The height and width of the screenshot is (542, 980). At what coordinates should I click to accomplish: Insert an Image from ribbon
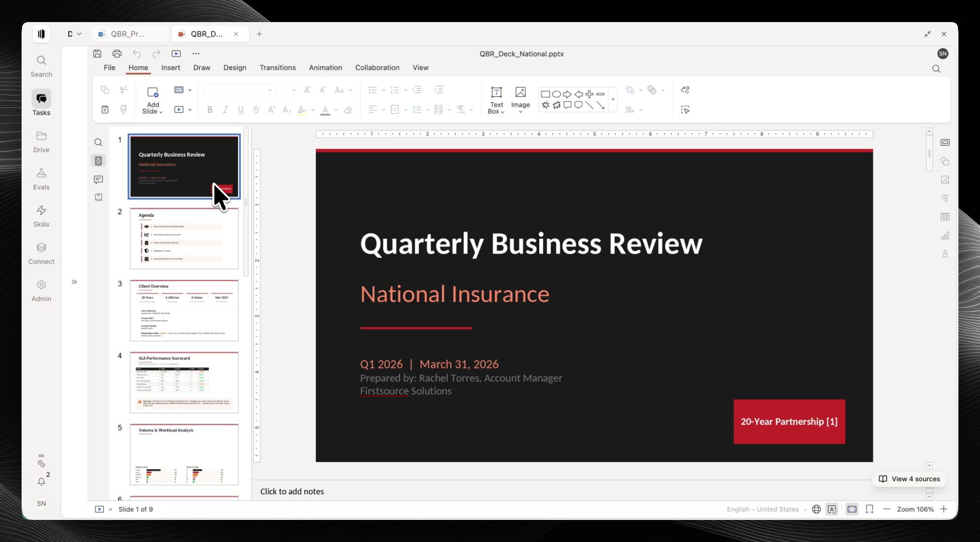point(521,99)
